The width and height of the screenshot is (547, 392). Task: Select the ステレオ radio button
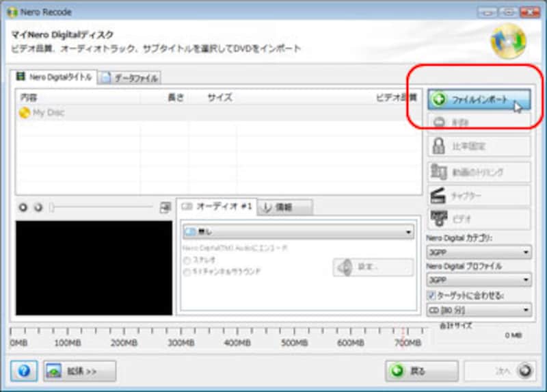pos(187,261)
